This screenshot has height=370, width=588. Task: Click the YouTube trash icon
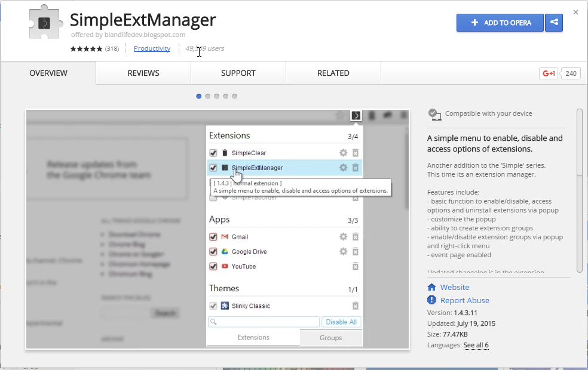tap(356, 266)
